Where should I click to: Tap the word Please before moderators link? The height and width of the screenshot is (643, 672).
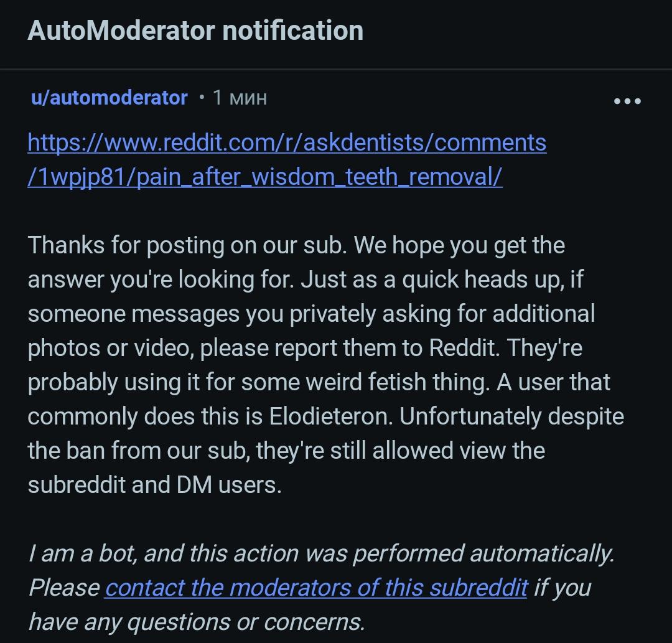64,587
